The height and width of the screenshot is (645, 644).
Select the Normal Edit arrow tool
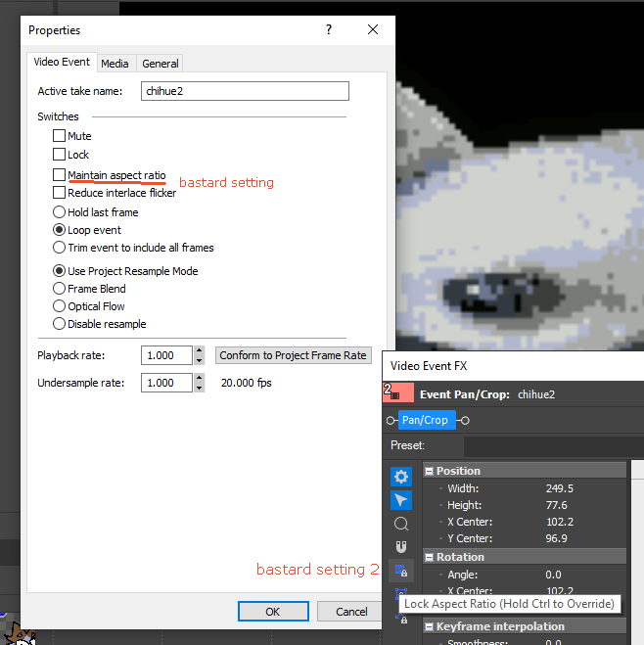pyautogui.click(x=401, y=500)
